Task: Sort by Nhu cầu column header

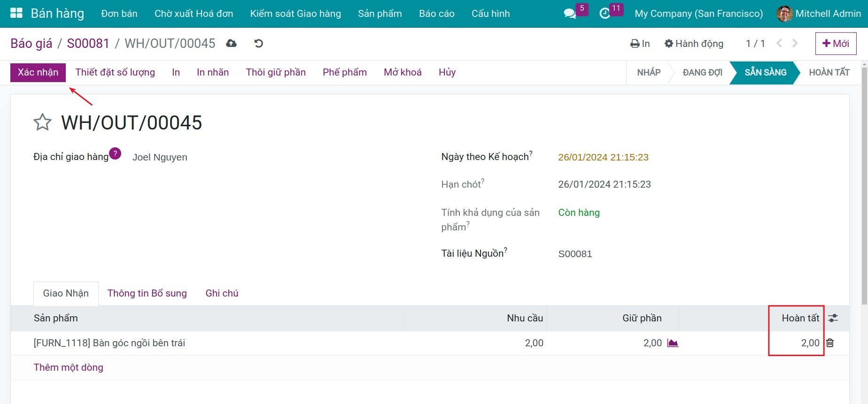Action: tap(475, 318)
